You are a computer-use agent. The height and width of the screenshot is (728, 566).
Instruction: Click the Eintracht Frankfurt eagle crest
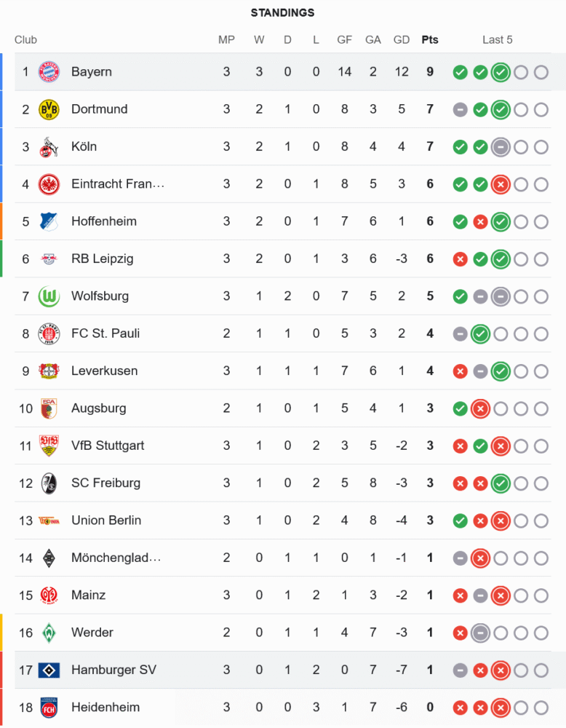49,184
